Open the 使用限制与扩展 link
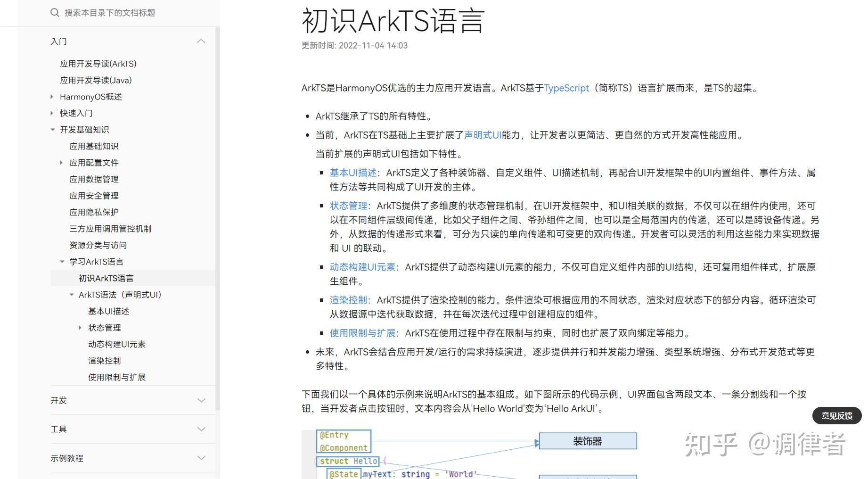Viewport: 868px width, 479px height. (362, 333)
